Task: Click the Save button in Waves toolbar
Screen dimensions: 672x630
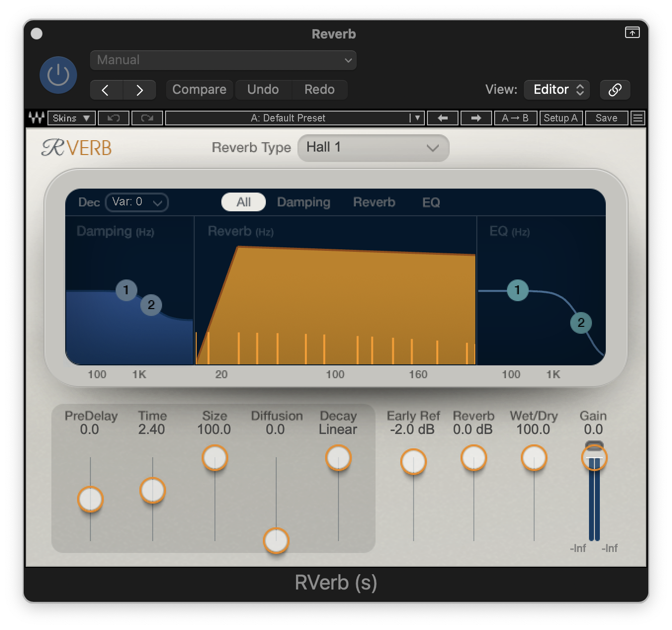Action: coord(606,118)
